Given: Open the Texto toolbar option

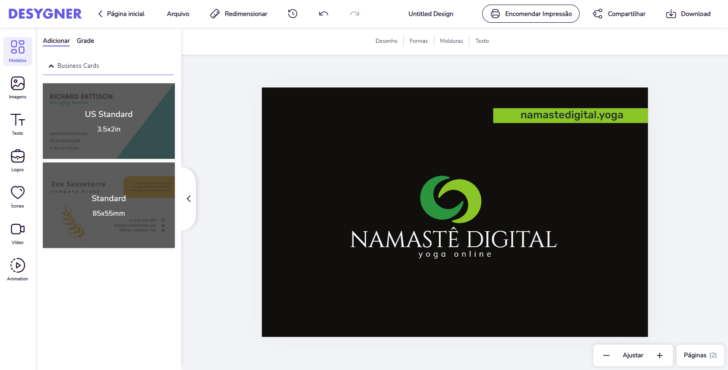Looking at the screenshot, I should click(x=482, y=41).
